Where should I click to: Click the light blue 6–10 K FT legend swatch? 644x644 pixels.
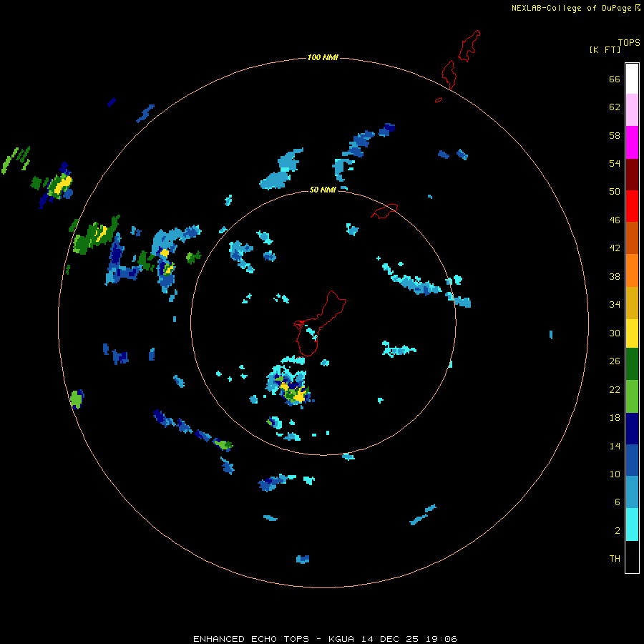[632, 492]
